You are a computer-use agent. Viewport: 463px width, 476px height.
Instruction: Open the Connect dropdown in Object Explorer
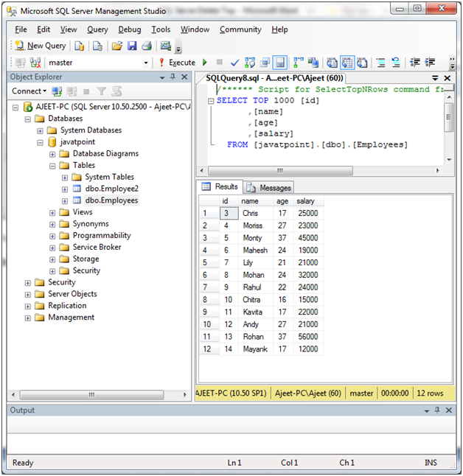pyautogui.click(x=29, y=91)
